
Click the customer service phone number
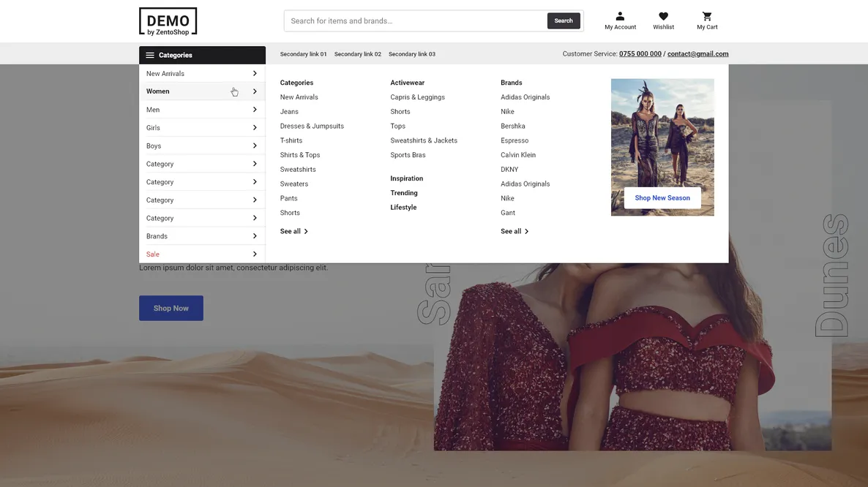(x=640, y=53)
